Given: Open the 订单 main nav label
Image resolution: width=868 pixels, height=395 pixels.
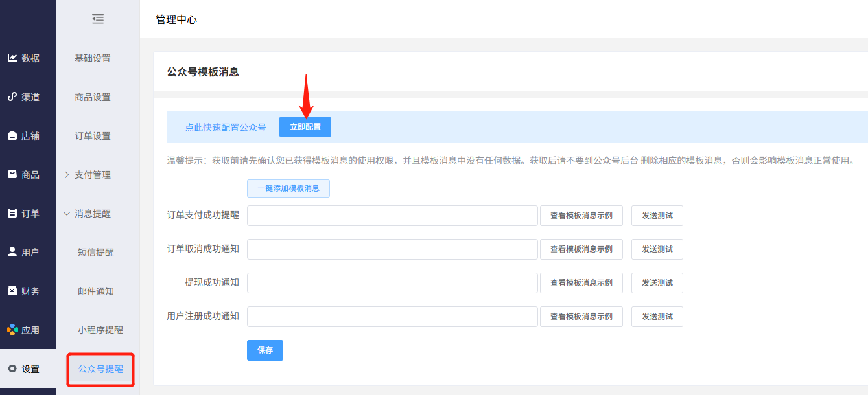Looking at the screenshot, I should click(x=30, y=214).
